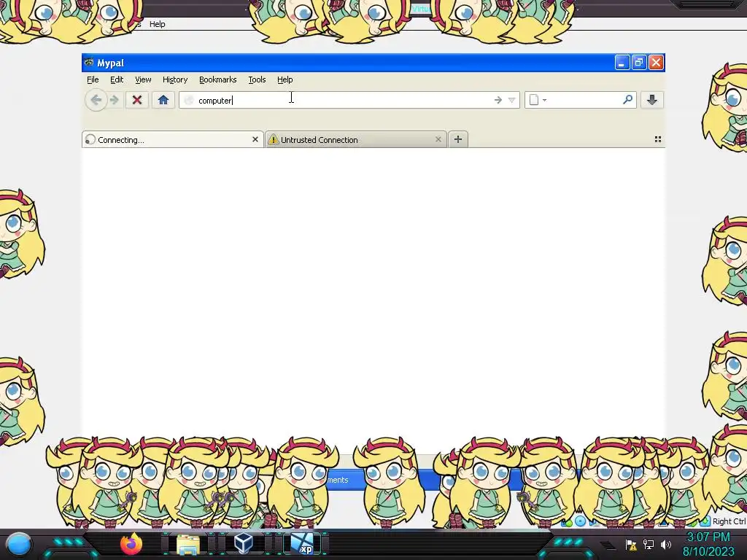747x560 pixels.
Task: Click the clock showing 3:07 PM
Action: (708, 537)
